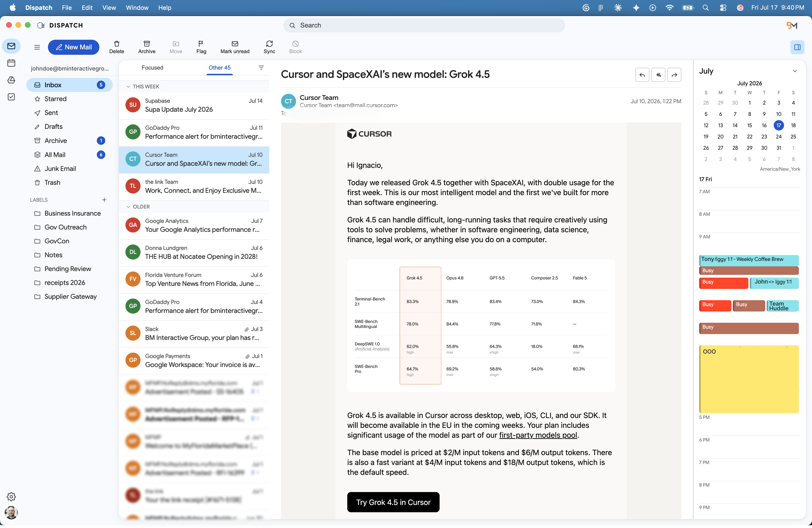Open the Starred folder
This screenshot has height=528, width=812.
(70, 99)
